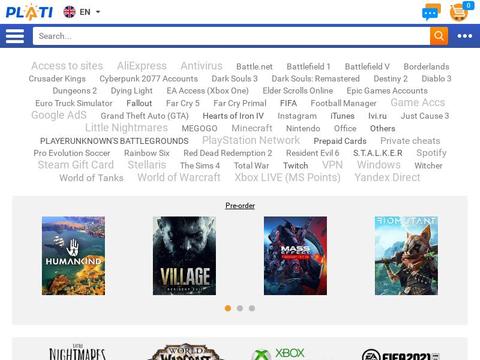Select the first carousel dot
480x360 pixels.
(228, 308)
